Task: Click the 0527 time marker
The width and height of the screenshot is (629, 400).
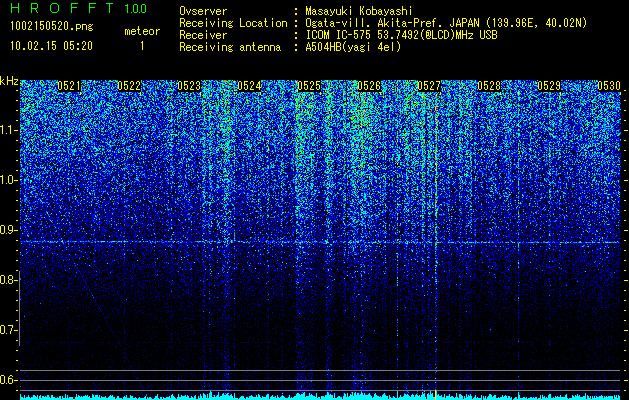Action: 429,86
